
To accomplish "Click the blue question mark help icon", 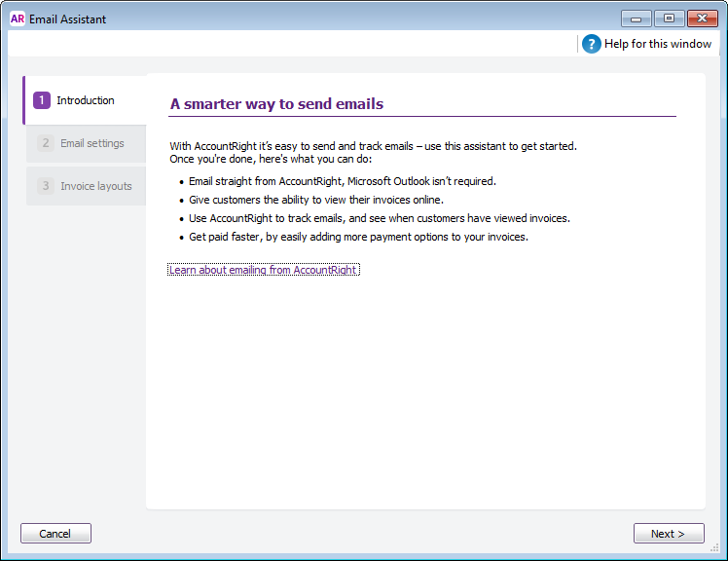I will click(x=591, y=44).
